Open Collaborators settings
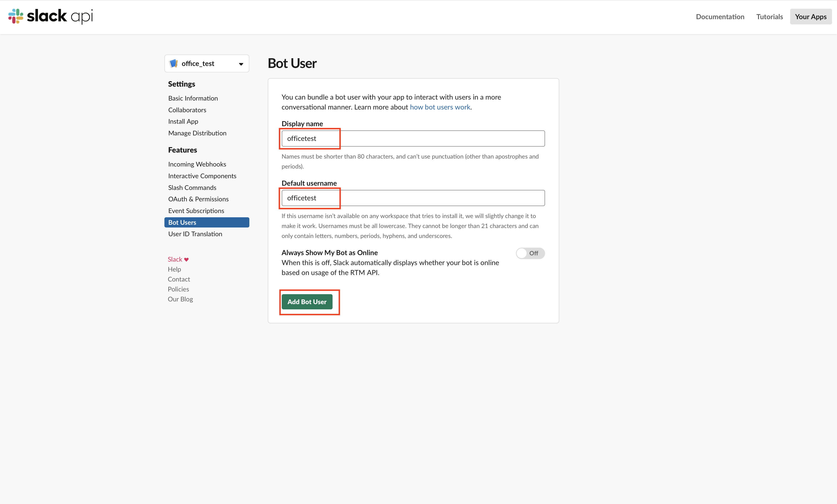This screenshot has width=837, height=504. click(x=187, y=110)
